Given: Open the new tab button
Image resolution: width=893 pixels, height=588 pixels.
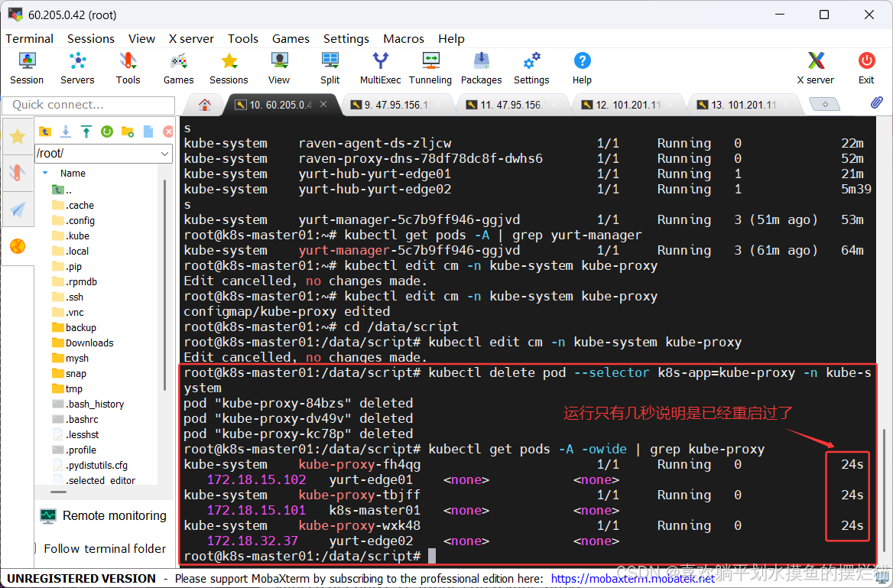Looking at the screenshot, I should pos(825,104).
